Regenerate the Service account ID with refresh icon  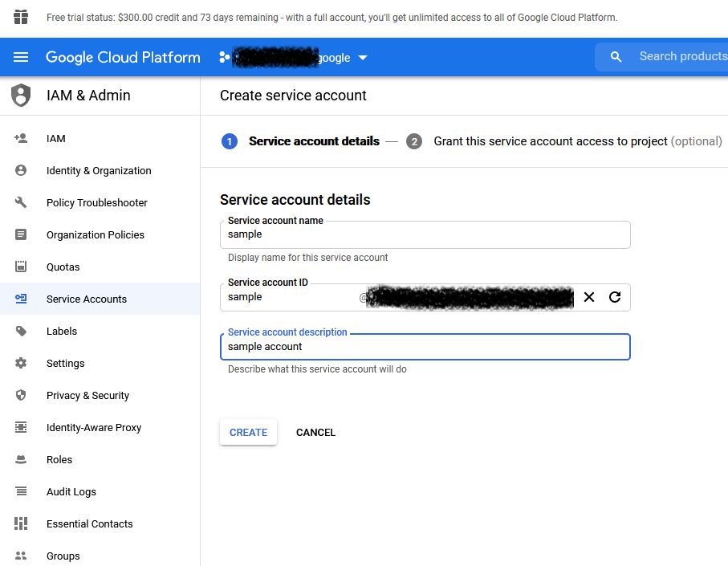[x=615, y=297]
